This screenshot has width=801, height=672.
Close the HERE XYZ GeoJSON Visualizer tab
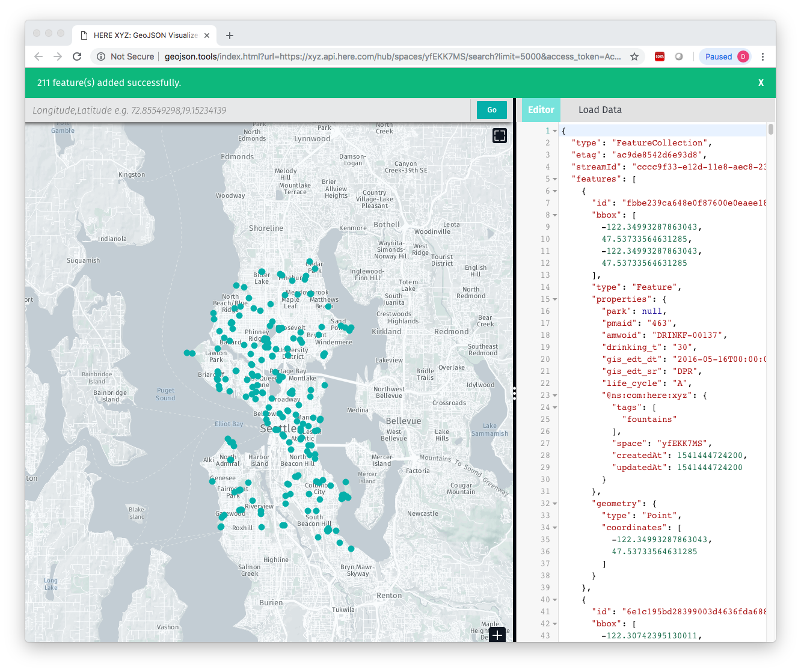pos(207,35)
